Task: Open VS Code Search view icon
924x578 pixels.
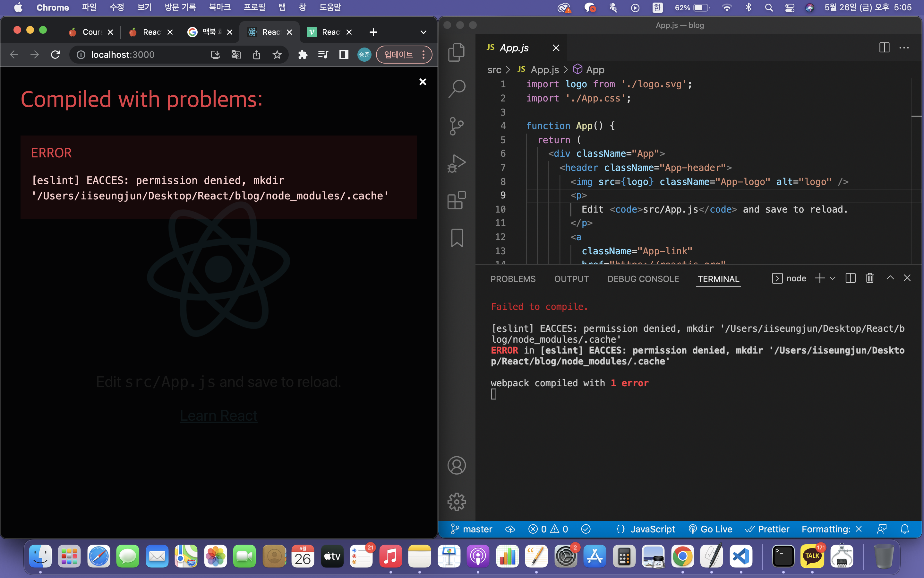Action: pyautogui.click(x=457, y=89)
